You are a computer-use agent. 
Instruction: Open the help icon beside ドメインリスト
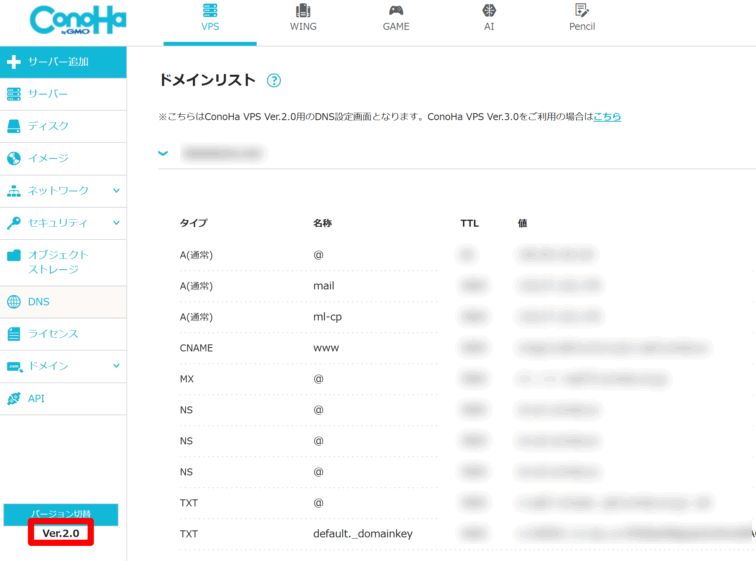(274, 80)
